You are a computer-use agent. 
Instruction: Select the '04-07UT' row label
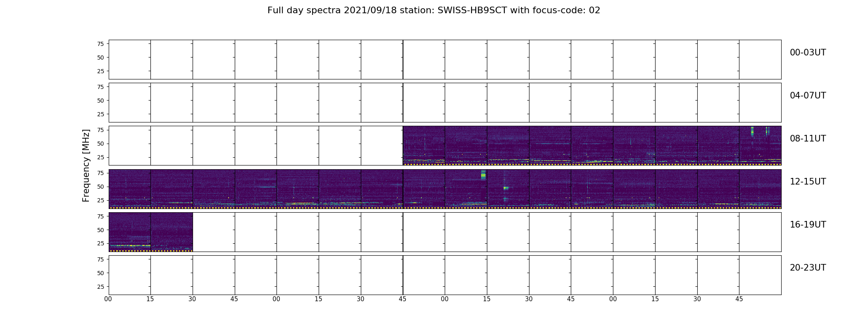[x=808, y=96]
